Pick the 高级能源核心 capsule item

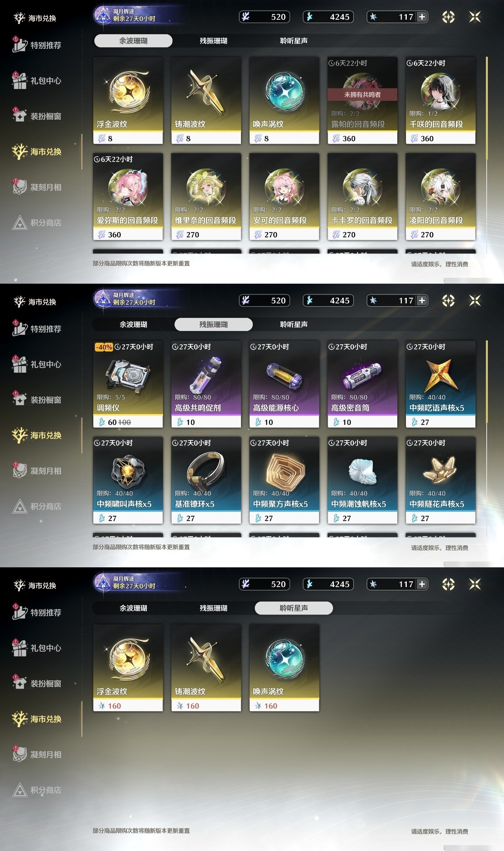point(284,384)
